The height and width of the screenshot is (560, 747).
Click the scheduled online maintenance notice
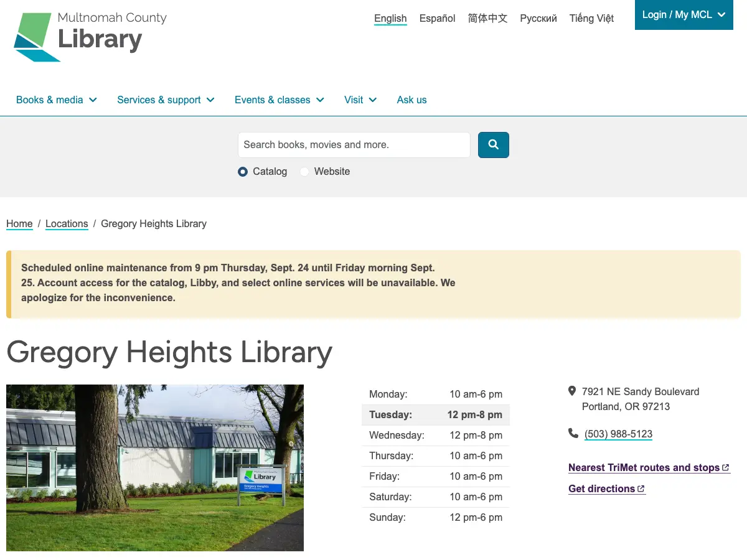coord(374,283)
